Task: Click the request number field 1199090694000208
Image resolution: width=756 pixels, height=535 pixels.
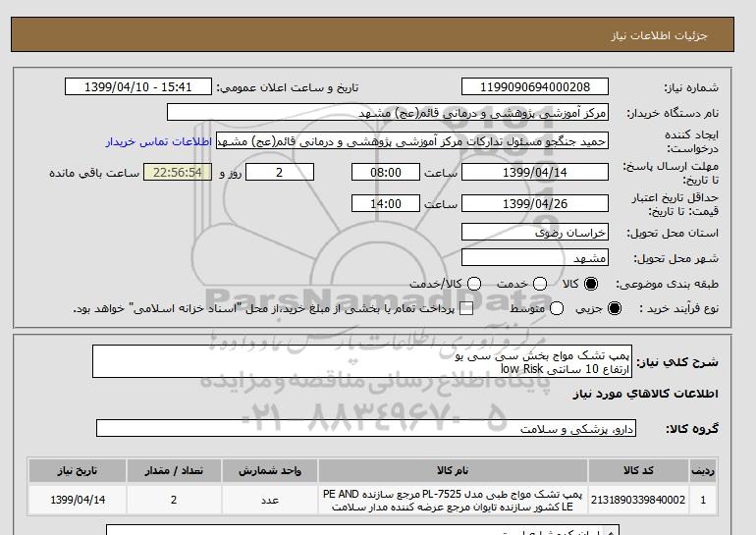Action: point(535,86)
